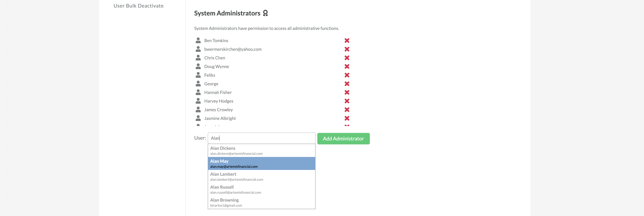Image resolution: width=644 pixels, height=216 pixels.
Task: Choose highlighted Alan May suggestion
Action: [x=261, y=164]
